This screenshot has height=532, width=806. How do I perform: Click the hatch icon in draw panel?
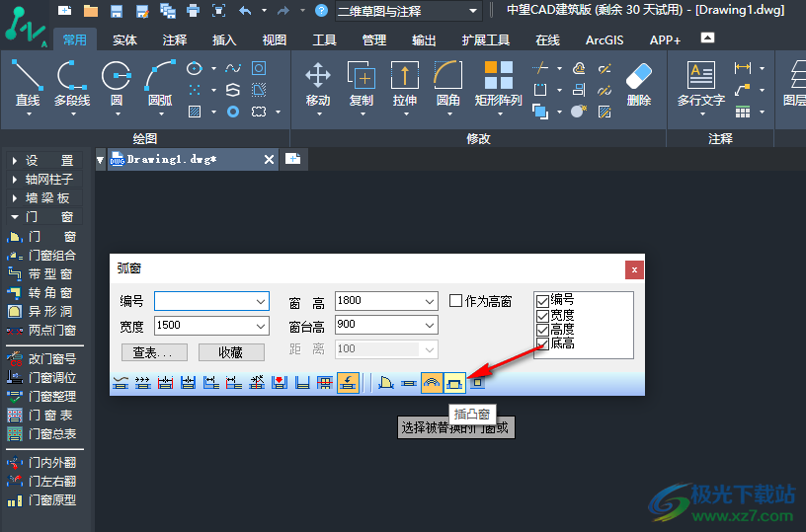coord(195,112)
